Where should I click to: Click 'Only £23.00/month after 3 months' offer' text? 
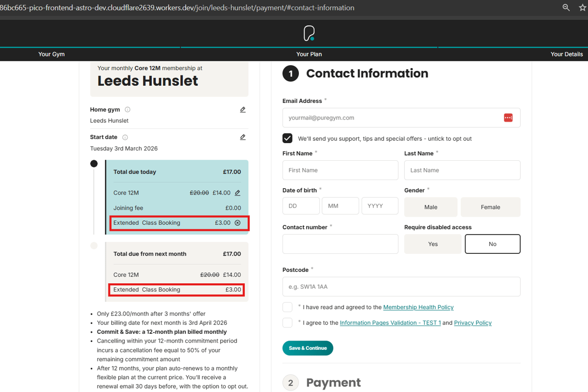tap(151, 314)
